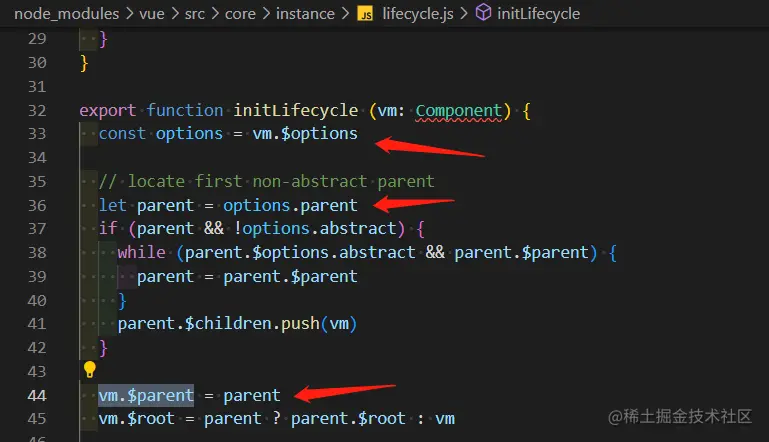Click the Component type with red squiggle

pyautogui.click(x=459, y=110)
